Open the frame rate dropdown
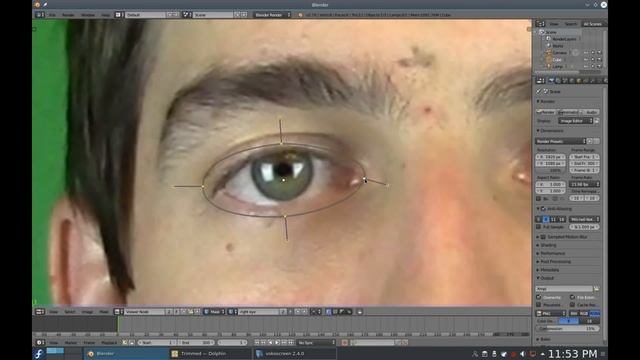This screenshot has width=640, height=360. point(584,184)
